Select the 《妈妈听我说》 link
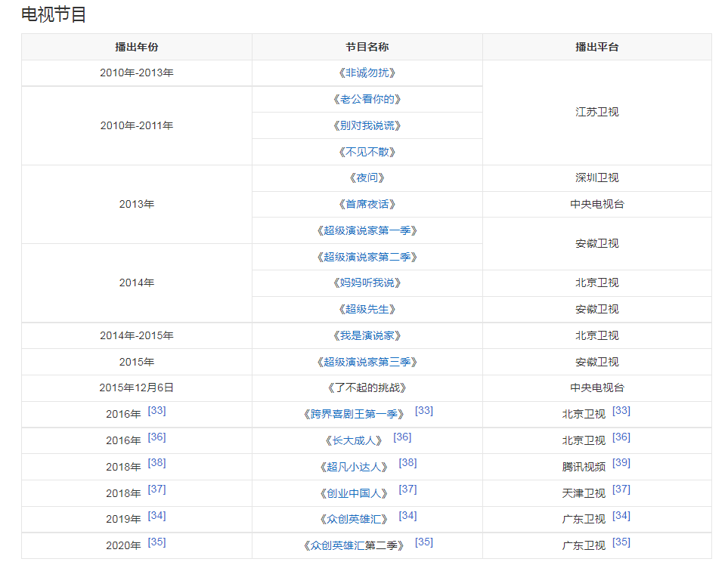The height and width of the screenshot is (565, 728). click(x=367, y=283)
